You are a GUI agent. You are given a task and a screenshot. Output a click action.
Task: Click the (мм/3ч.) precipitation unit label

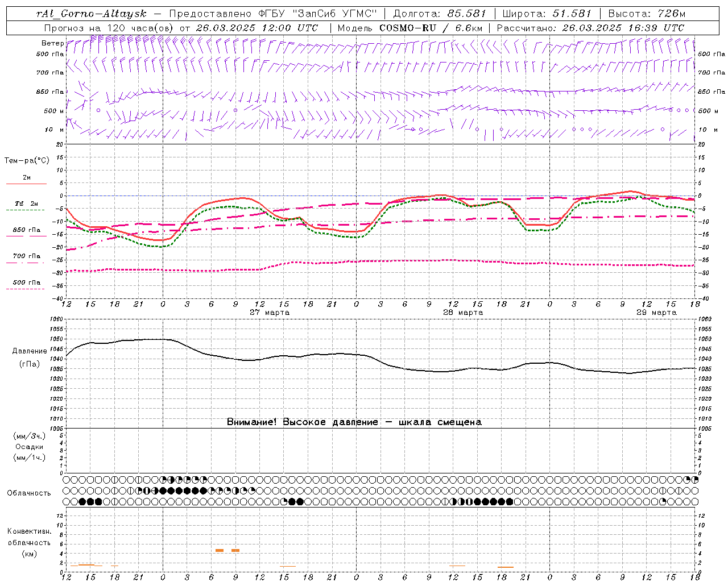coord(30,436)
